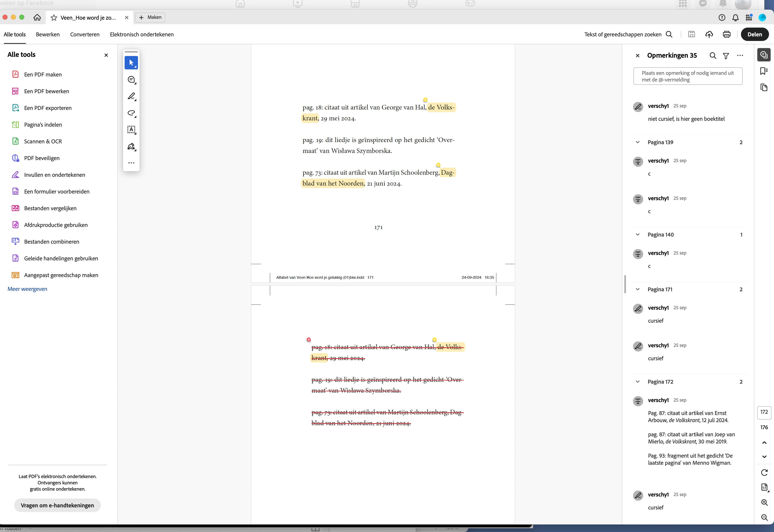Toggle the comments panel icon in the right rail
The width and height of the screenshot is (774, 532).
(764, 55)
